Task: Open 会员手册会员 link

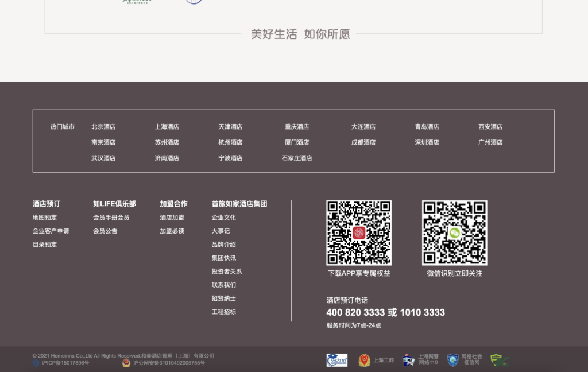Action: [x=111, y=218]
